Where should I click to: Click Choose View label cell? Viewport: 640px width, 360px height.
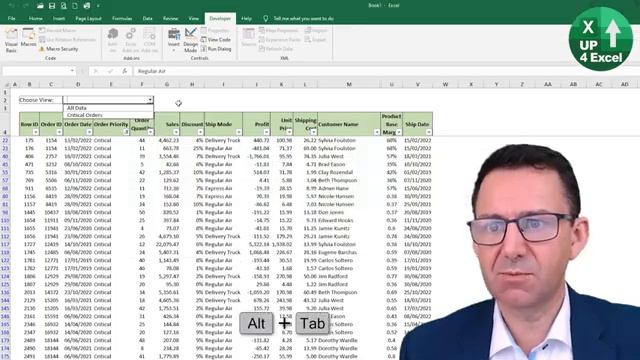(40, 100)
